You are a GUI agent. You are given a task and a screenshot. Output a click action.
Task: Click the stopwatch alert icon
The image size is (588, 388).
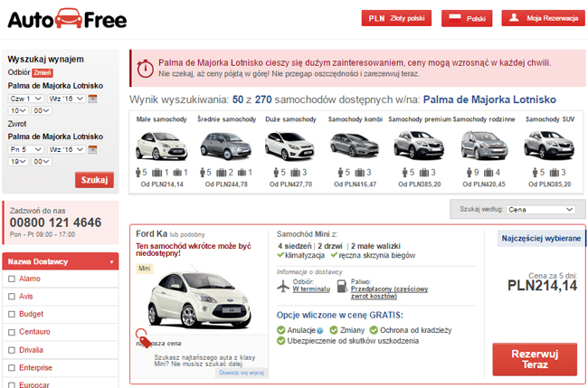point(145,68)
